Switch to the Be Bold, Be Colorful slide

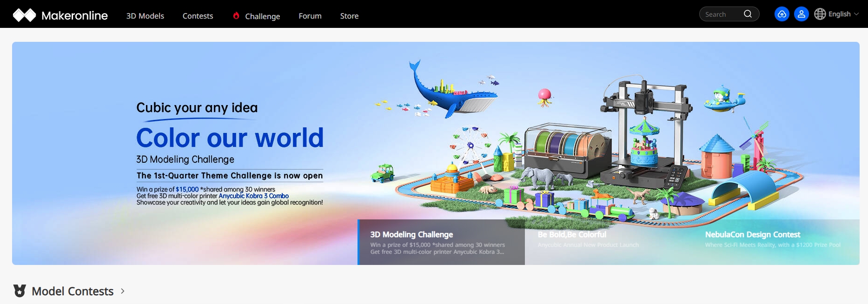coord(608,242)
